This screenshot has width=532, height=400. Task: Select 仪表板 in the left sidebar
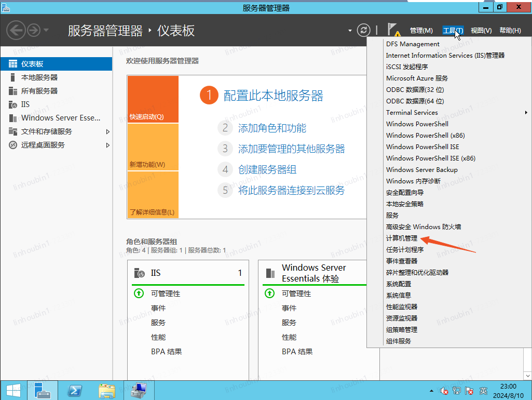pyautogui.click(x=57, y=64)
